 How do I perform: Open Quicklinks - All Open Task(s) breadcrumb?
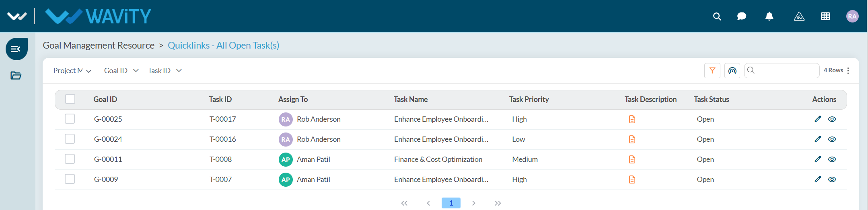(x=224, y=45)
